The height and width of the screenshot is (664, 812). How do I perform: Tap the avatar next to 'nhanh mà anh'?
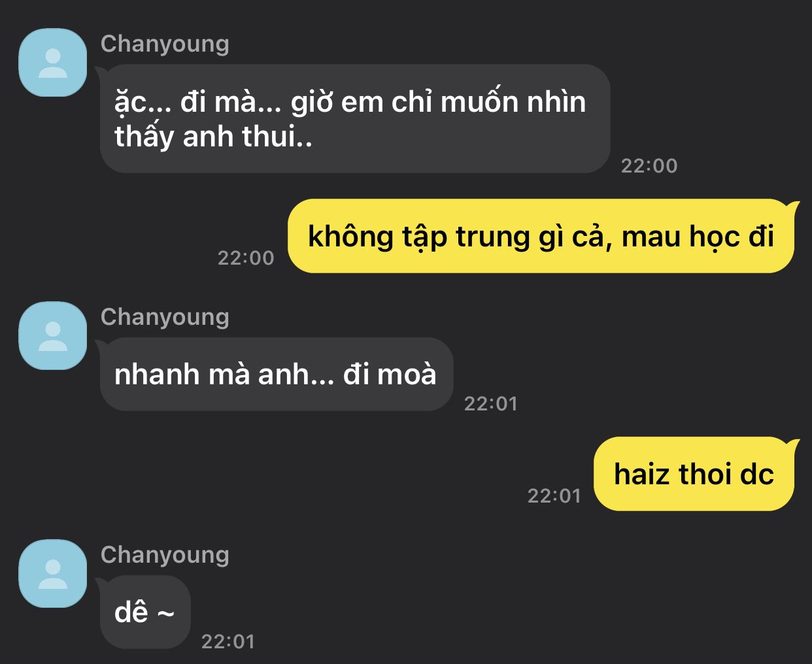coord(53,336)
